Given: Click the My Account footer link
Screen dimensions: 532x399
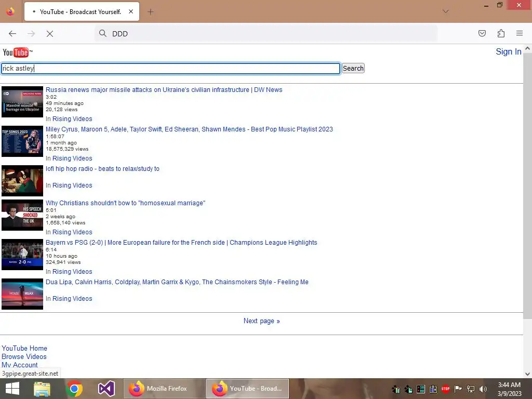Looking at the screenshot, I should pyautogui.click(x=20, y=365).
